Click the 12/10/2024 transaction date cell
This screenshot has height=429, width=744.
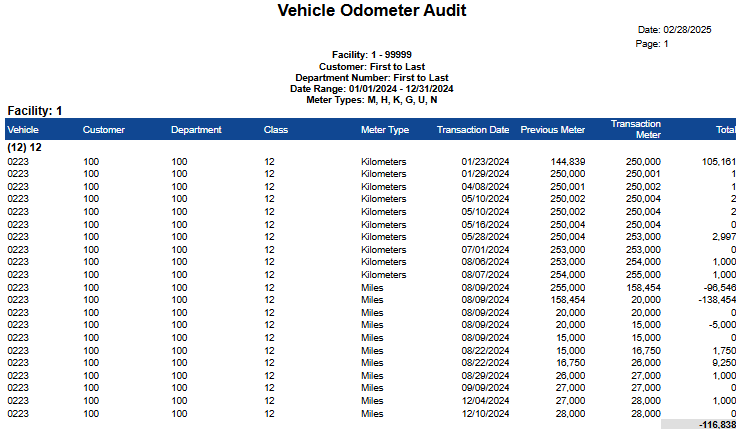point(485,413)
